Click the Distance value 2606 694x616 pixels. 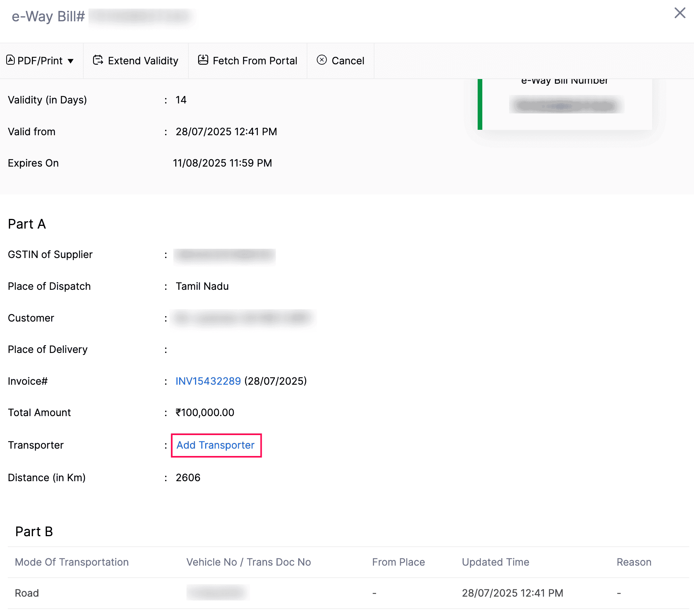[188, 478]
